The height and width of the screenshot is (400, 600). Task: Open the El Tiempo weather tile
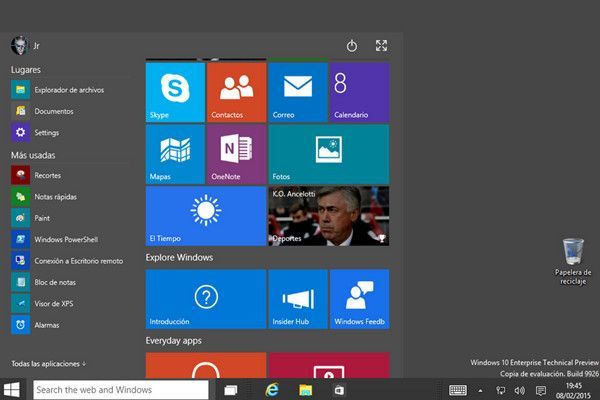(206, 216)
